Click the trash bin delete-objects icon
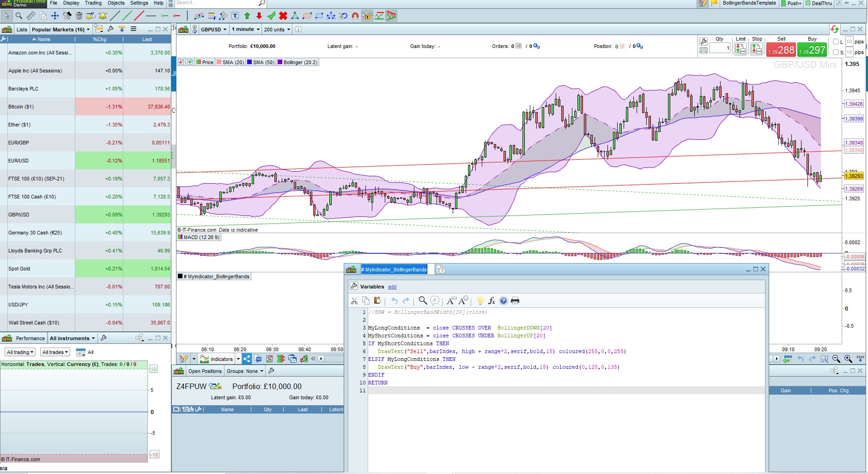The image size is (868, 474). (79, 16)
